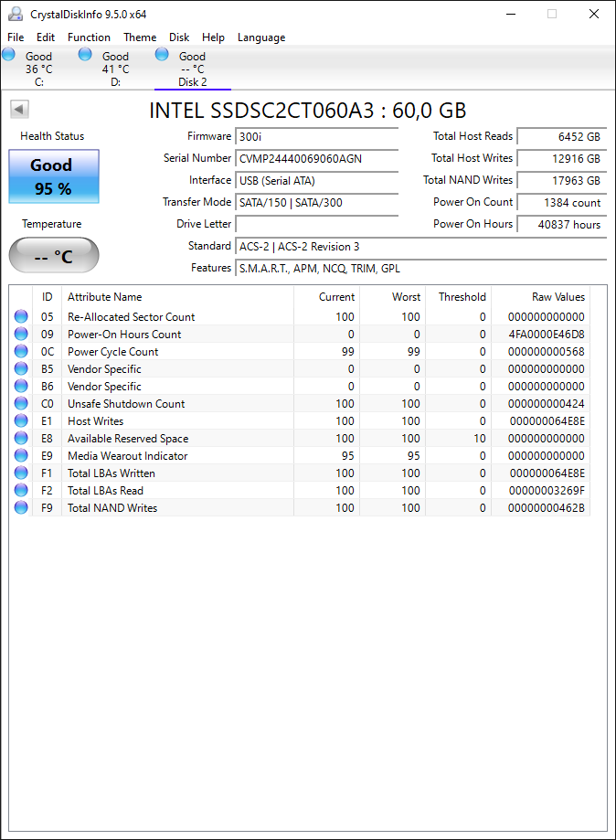Click the Firmware field showing 300i
The height and width of the screenshot is (840, 616).
316,136
